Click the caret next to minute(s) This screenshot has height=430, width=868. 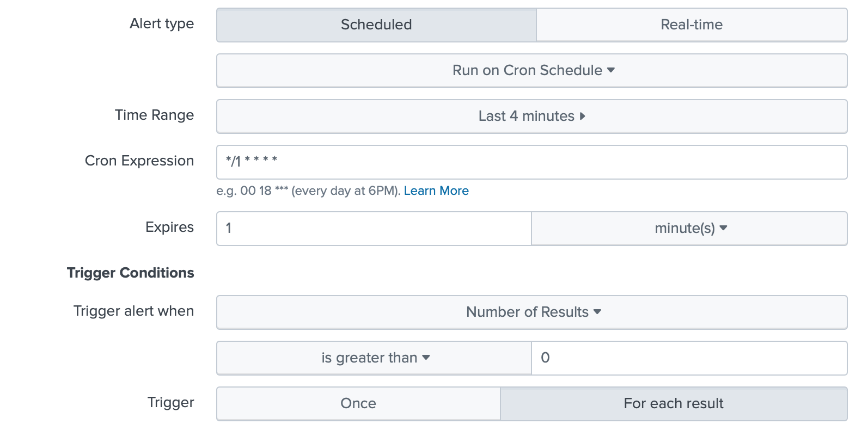pyautogui.click(x=723, y=228)
